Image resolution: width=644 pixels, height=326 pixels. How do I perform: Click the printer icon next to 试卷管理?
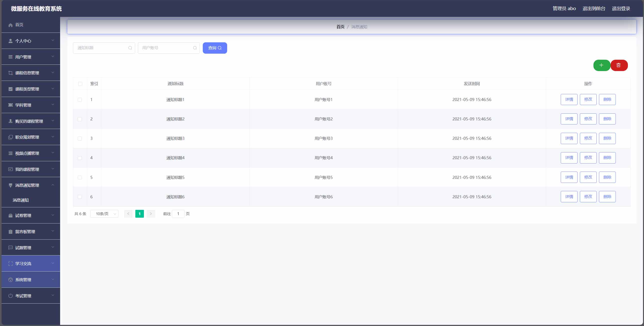(x=10, y=215)
